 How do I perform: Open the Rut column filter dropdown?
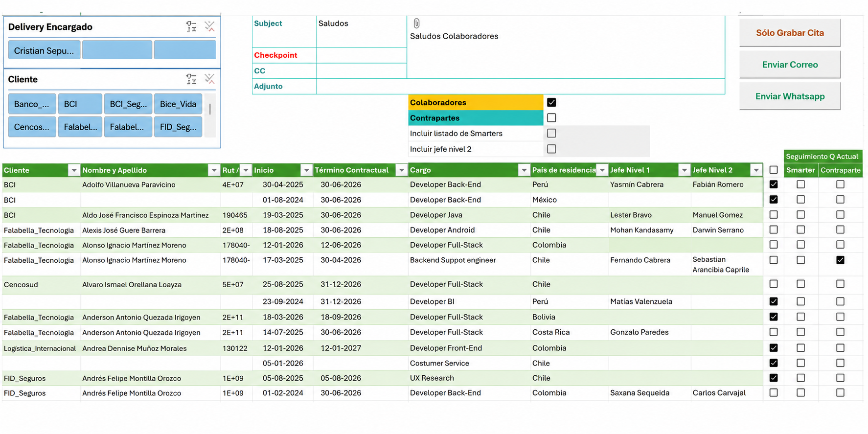pyautogui.click(x=246, y=170)
